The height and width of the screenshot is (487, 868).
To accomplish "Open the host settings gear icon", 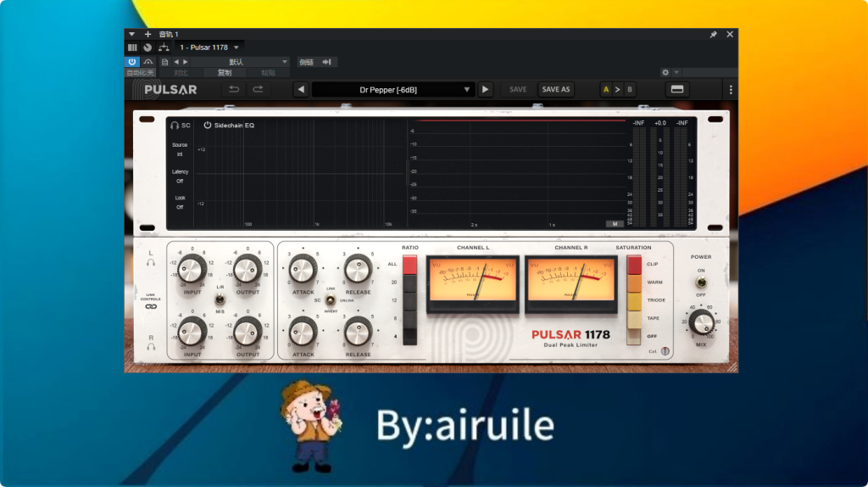I will [665, 73].
